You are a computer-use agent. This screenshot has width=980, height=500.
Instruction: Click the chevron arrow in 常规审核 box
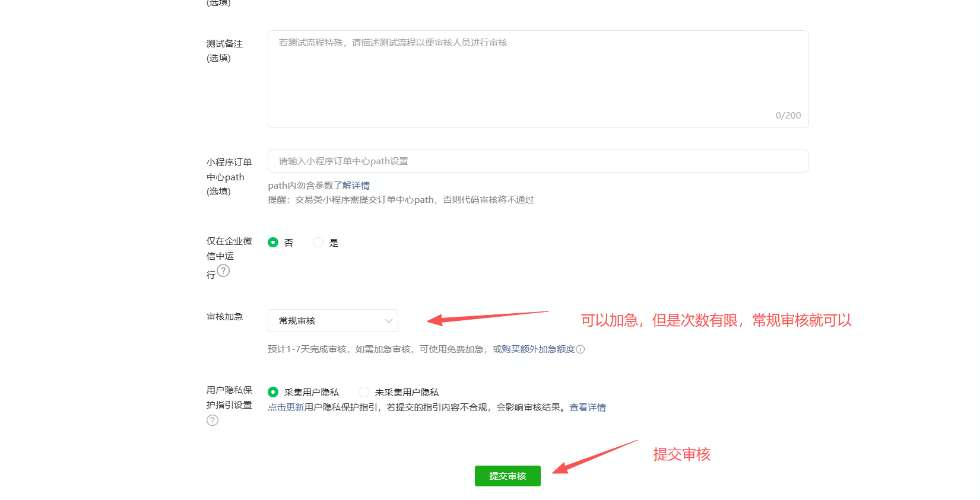click(x=389, y=321)
